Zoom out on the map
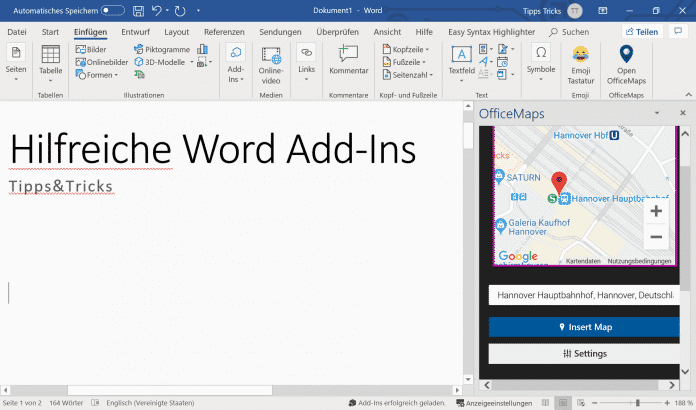This screenshot has height=410, width=696. [x=656, y=237]
